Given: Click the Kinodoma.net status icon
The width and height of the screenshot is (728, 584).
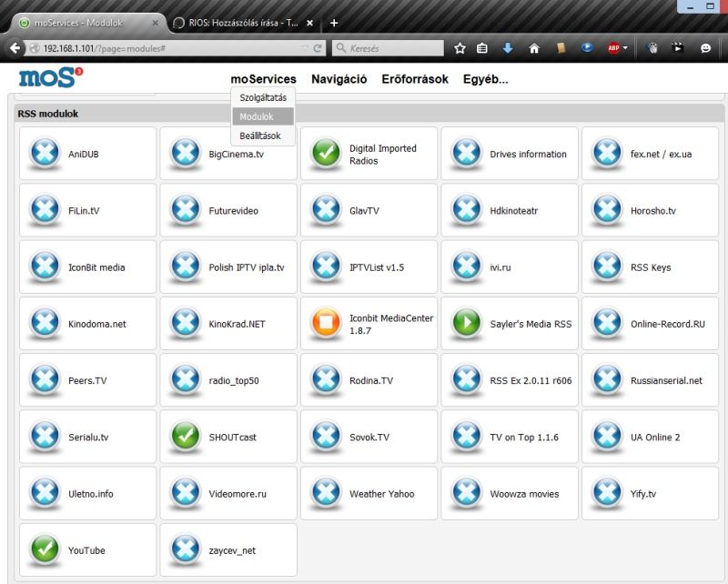Looking at the screenshot, I should click(x=45, y=322).
